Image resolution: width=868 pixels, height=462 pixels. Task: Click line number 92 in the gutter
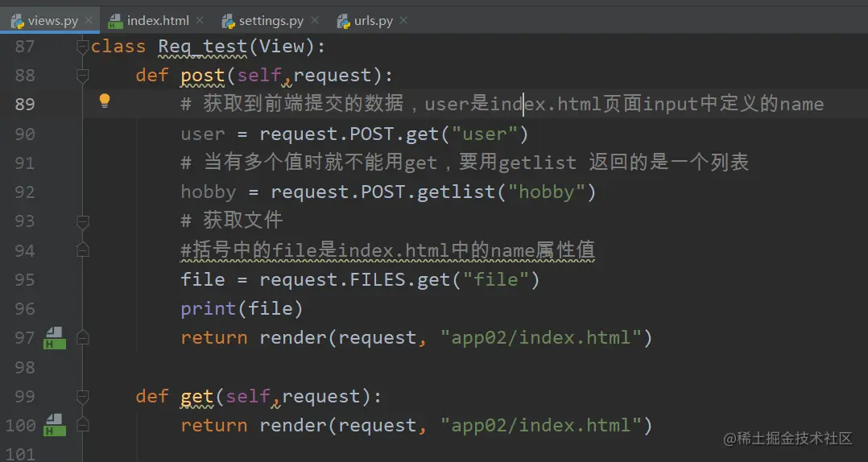tap(25, 192)
